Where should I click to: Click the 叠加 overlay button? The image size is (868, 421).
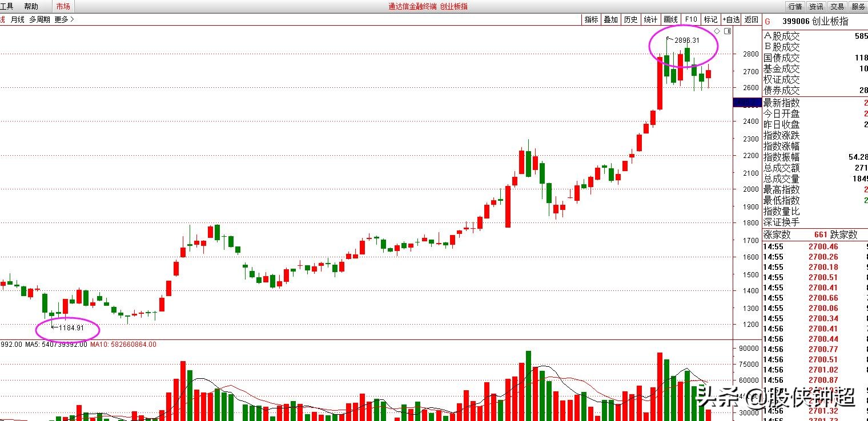point(610,19)
